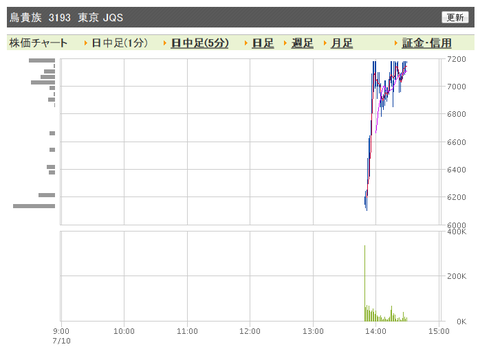Click the 更新 refresh button
Screen dimensions: 480x360
coord(455,17)
